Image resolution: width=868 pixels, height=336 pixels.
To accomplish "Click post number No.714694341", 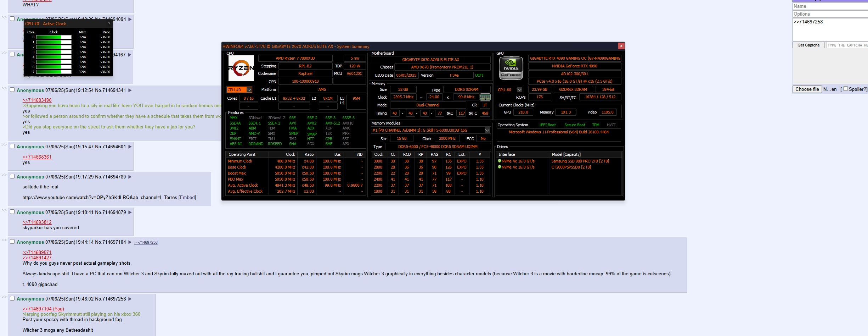I will click(x=110, y=90).
